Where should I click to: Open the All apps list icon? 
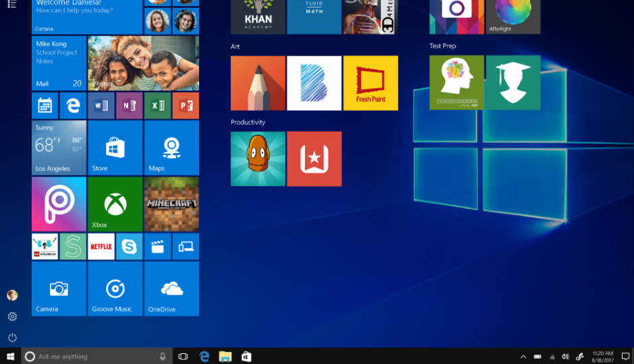(12, 4)
